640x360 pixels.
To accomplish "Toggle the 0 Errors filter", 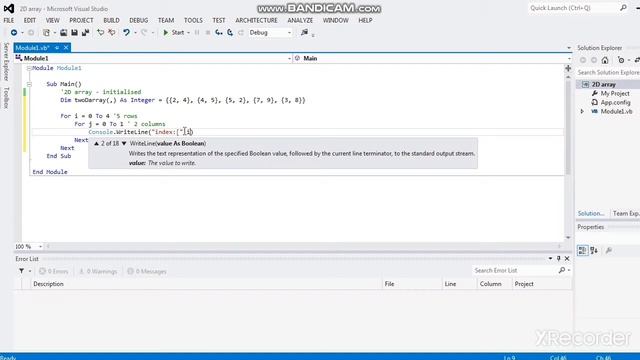I will coord(53,271).
